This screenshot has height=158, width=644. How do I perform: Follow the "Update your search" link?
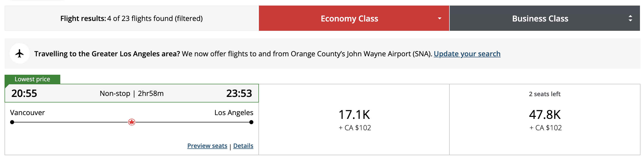467,54
